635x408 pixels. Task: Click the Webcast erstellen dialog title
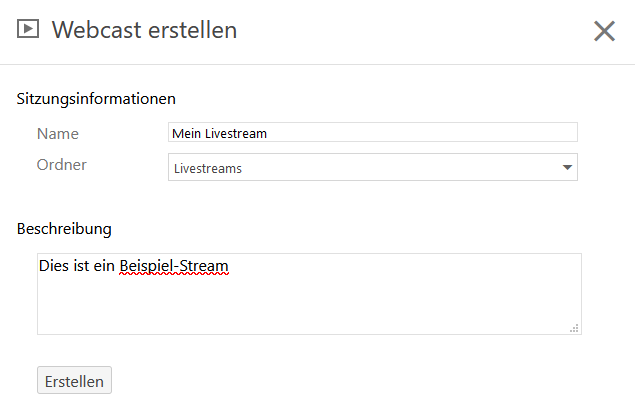(x=144, y=30)
